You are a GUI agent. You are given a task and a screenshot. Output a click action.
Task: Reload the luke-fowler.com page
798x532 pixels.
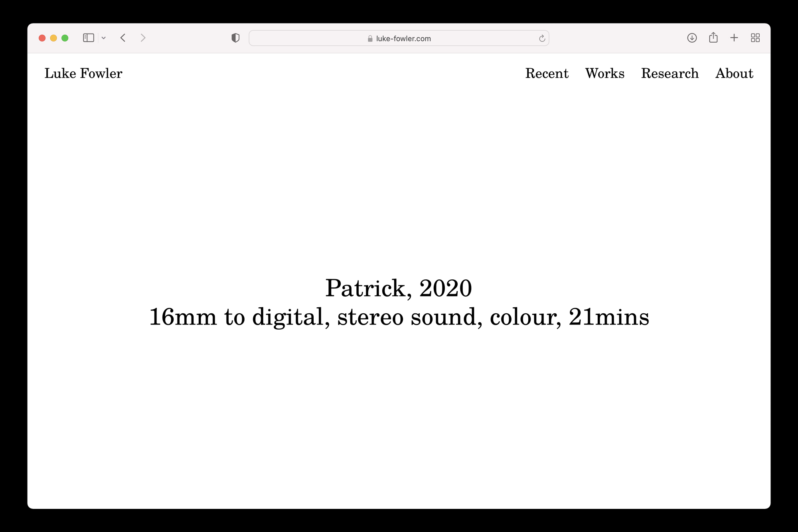pos(542,38)
